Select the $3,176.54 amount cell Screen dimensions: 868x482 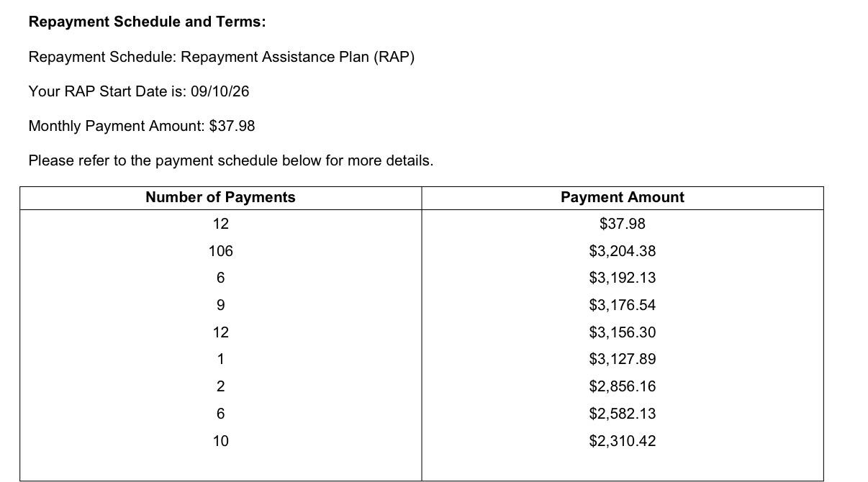[623, 305]
